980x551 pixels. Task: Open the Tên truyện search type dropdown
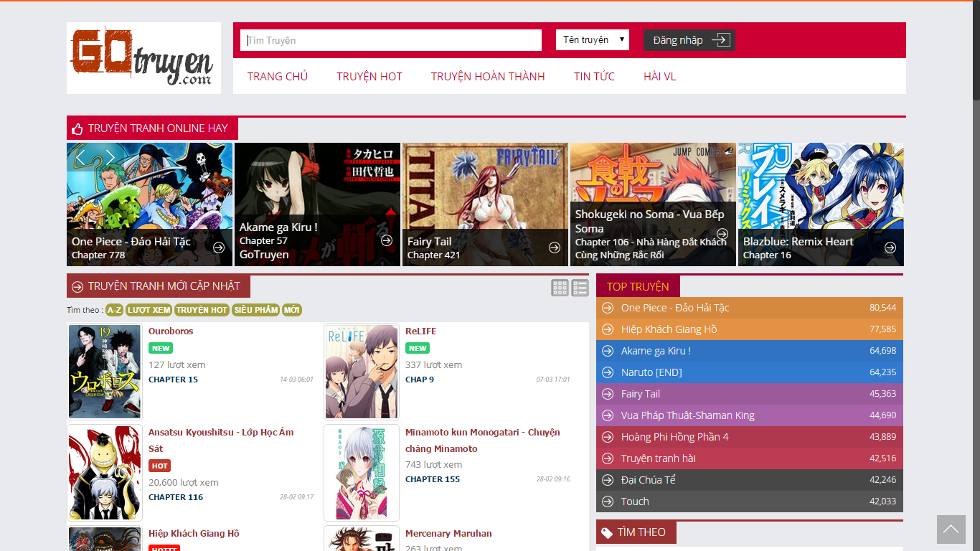593,40
